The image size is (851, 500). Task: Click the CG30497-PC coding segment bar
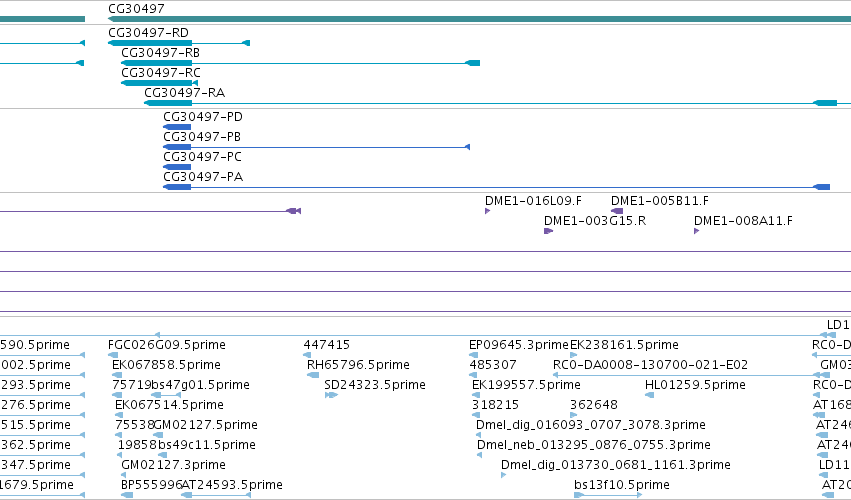pos(177,167)
